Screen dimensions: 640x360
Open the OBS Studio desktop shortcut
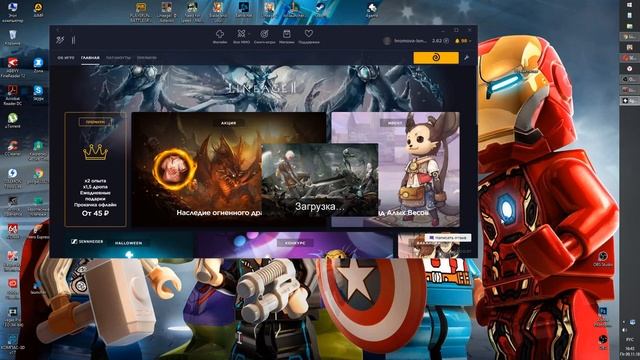602,259
